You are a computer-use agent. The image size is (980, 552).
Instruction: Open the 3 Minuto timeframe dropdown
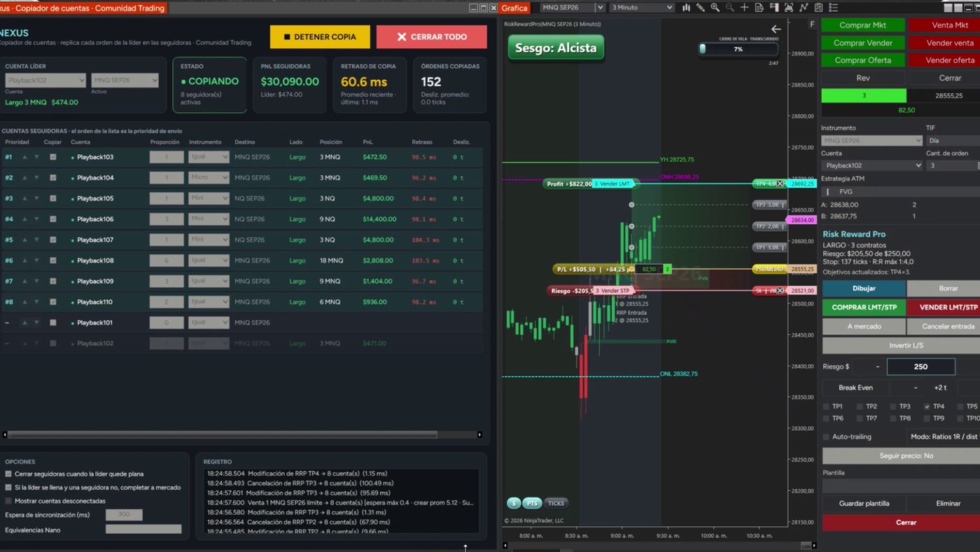tap(641, 8)
